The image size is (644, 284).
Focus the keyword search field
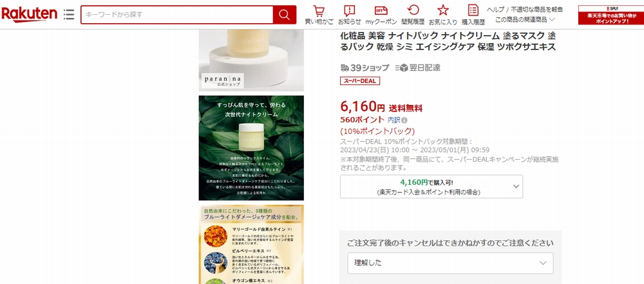tap(177, 15)
